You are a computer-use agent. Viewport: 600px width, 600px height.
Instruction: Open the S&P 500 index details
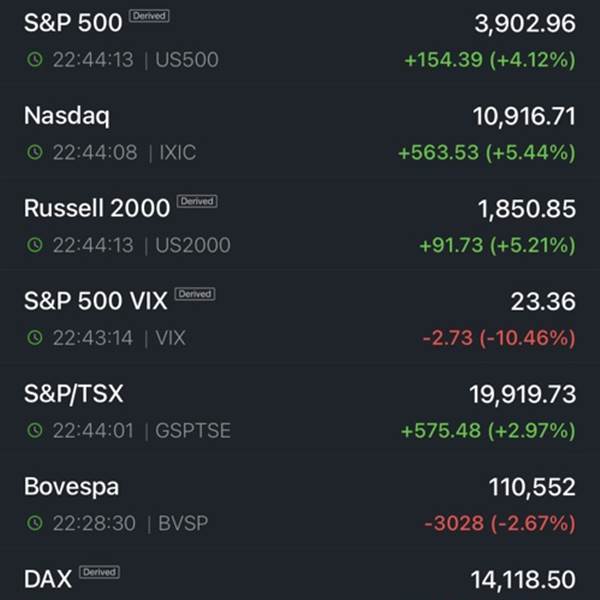300,40
